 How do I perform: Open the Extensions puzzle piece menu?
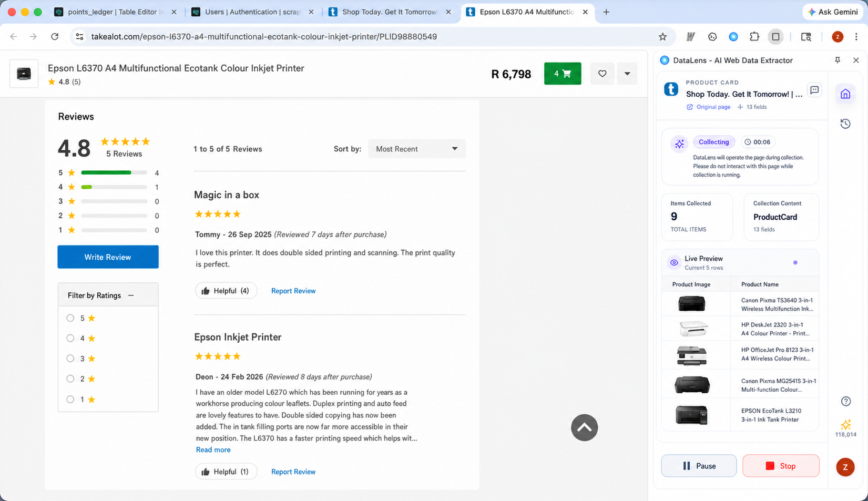pos(754,37)
